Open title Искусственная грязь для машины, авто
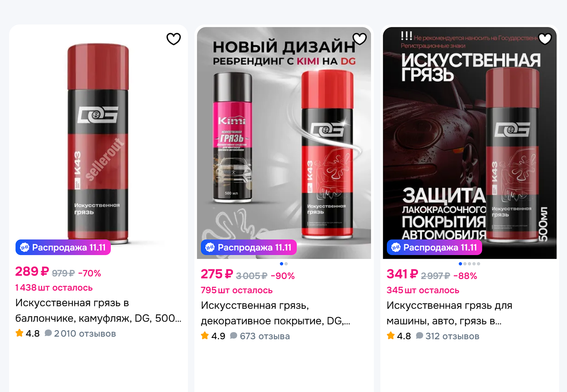Image resolution: width=567 pixels, height=392 pixels. (449, 313)
